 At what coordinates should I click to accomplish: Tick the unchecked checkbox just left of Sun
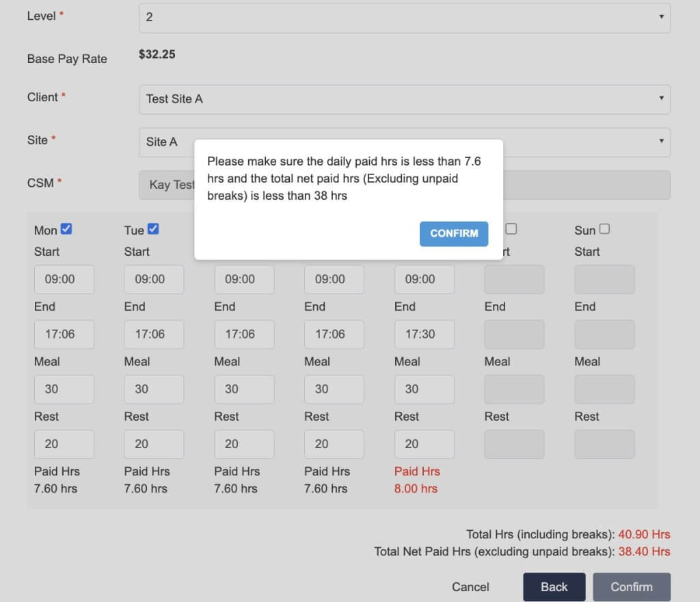511,228
